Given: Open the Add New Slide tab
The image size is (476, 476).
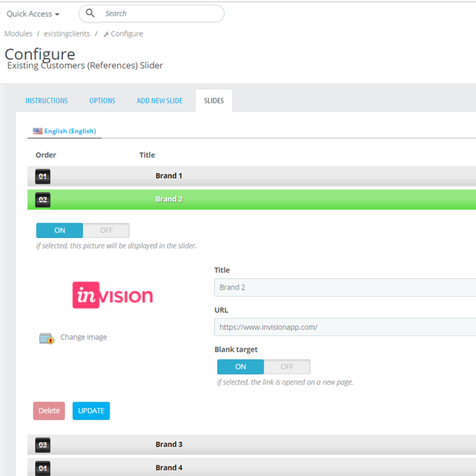Looking at the screenshot, I should click(160, 100).
